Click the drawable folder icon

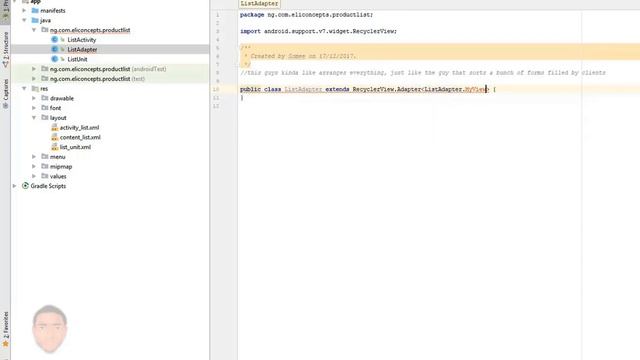45,98
